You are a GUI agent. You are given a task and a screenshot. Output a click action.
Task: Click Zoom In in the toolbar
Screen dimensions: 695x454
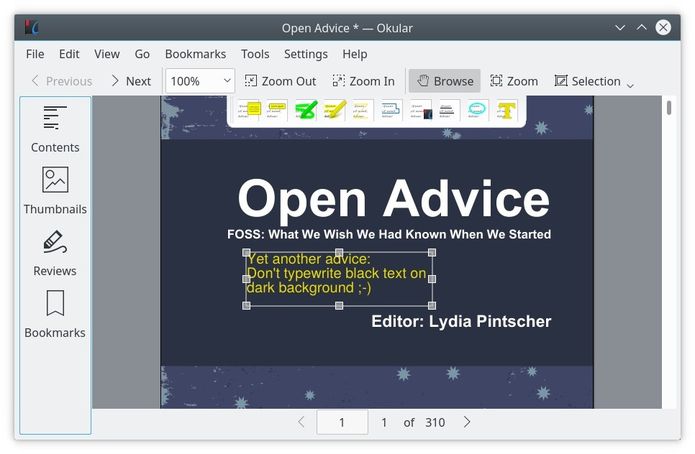(x=363, y=81)
